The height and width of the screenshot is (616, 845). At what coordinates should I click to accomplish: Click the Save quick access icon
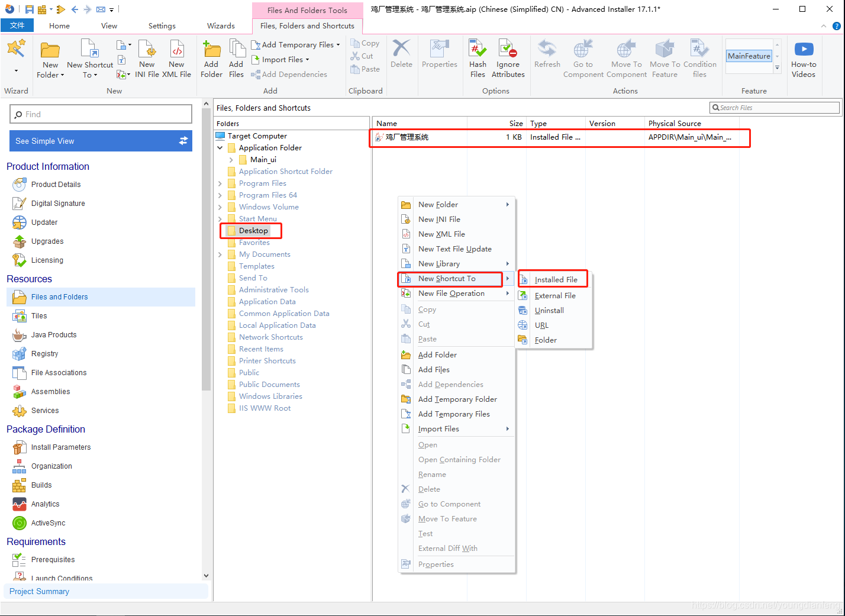(x=30, y=9)
